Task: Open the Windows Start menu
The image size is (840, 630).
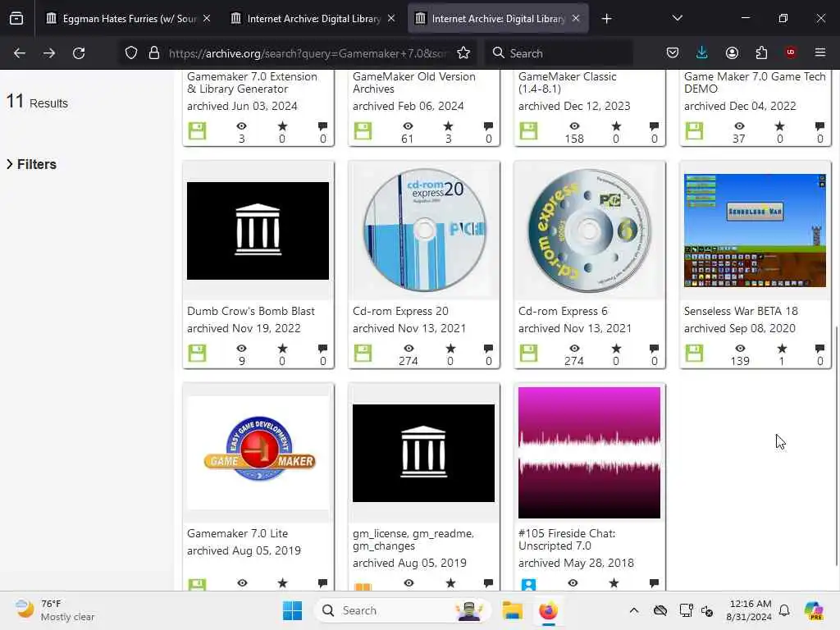Action: tap(293, 610)
